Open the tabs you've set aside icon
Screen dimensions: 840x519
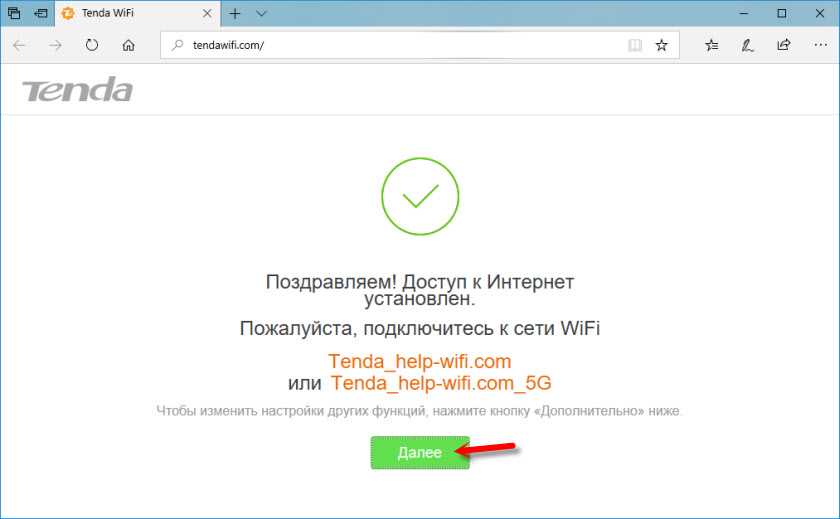click(x=14, y=13)
